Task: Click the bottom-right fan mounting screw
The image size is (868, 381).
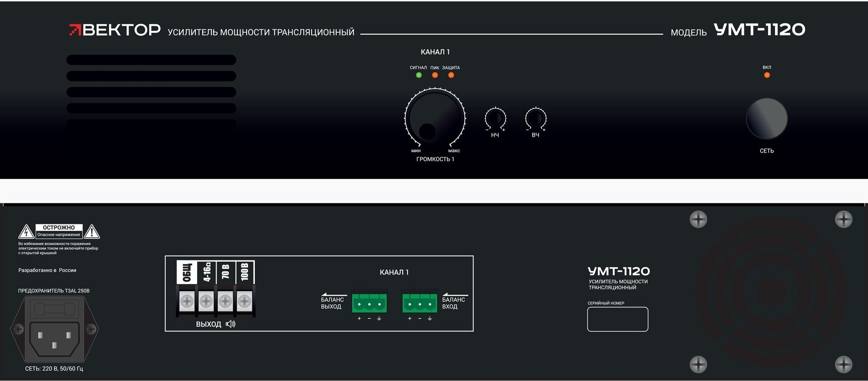Action: (x=843, y=364)
